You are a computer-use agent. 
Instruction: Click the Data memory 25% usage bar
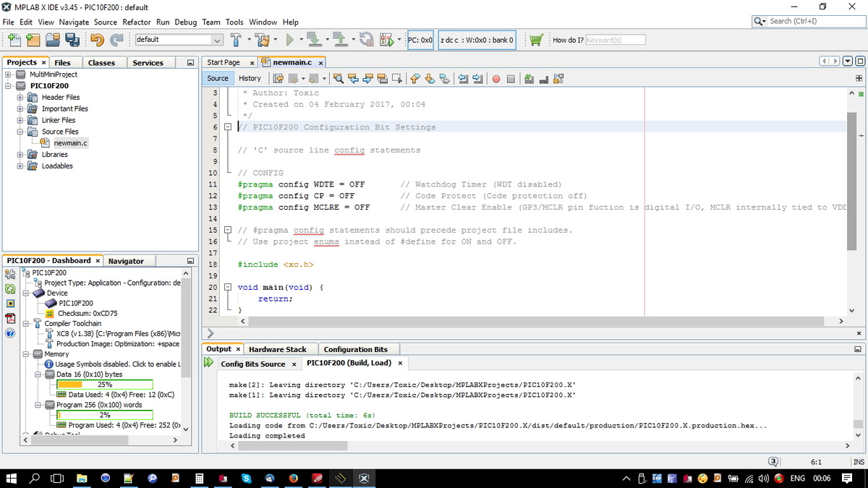(104, 385)
